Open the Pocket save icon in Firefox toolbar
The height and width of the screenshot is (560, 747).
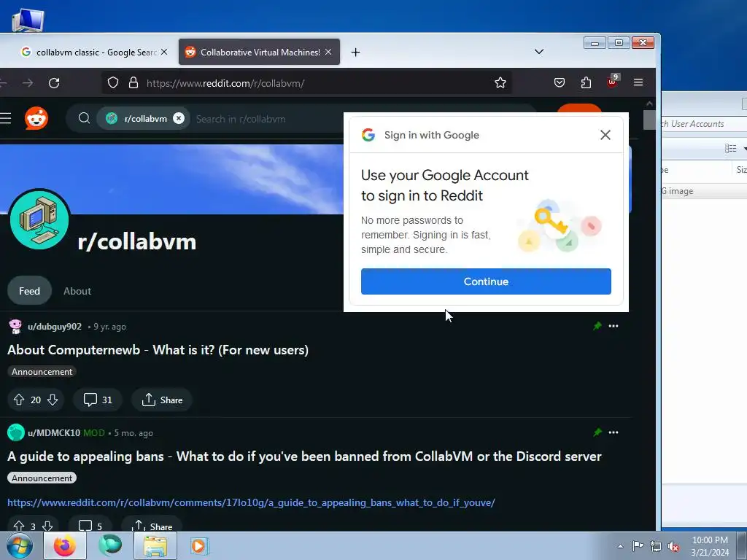(560, 83)
